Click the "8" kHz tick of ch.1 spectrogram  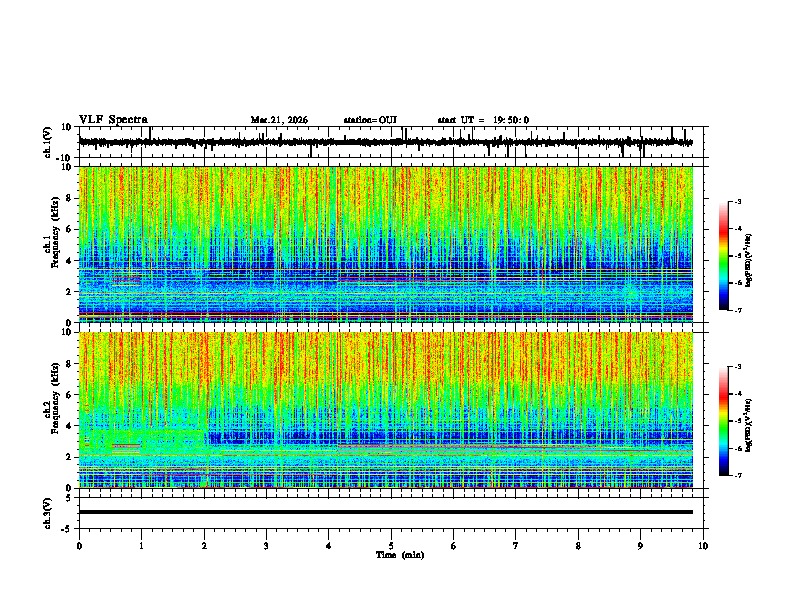[x=70, y=198]
